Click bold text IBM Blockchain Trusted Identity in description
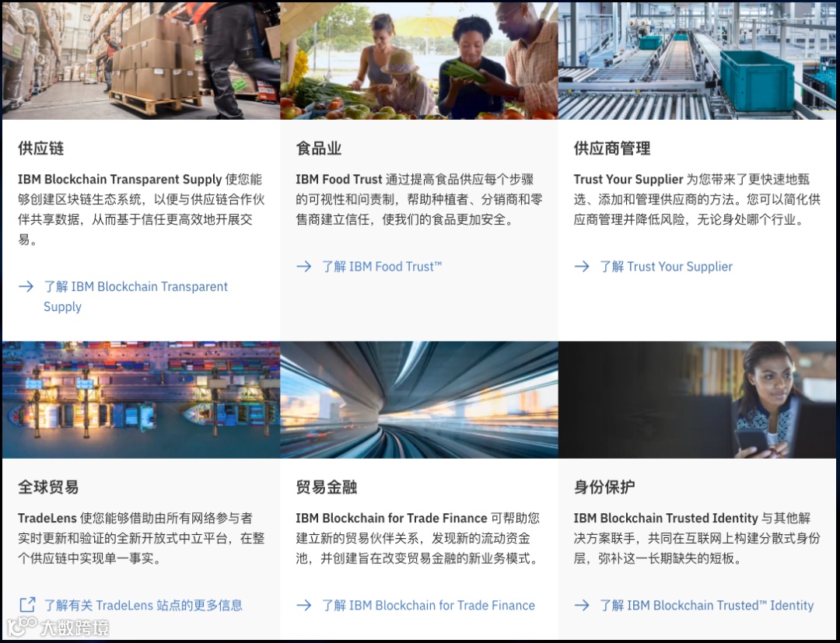The height and width of the screenshot is (643, 840). click(666, 519)
